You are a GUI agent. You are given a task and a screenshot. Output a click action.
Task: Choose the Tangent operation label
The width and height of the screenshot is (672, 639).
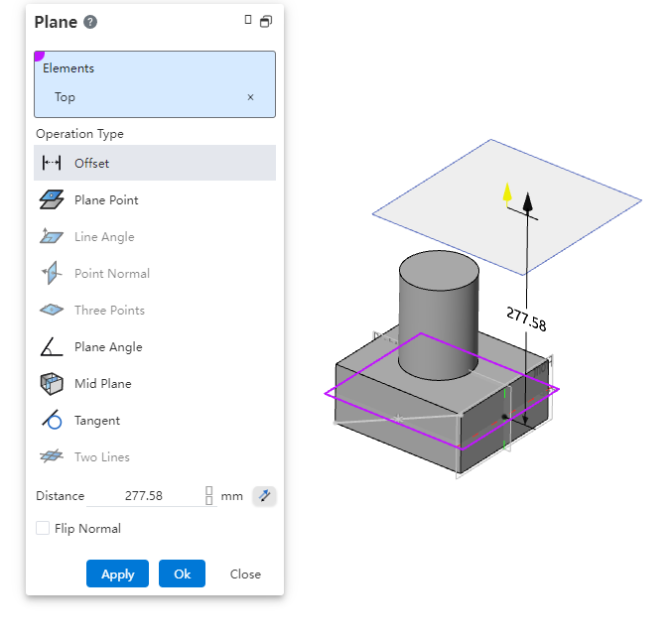pyautogui.click(x=97, y=421)
